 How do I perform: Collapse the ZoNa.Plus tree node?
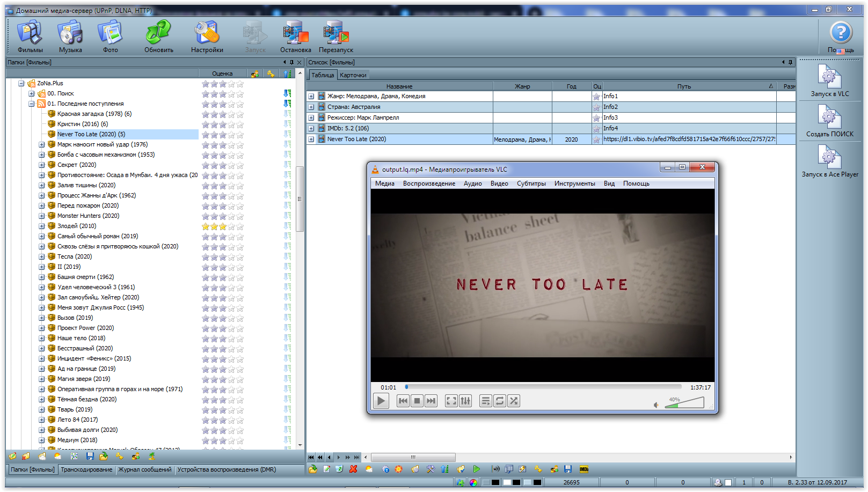click(x=21, y=83)
